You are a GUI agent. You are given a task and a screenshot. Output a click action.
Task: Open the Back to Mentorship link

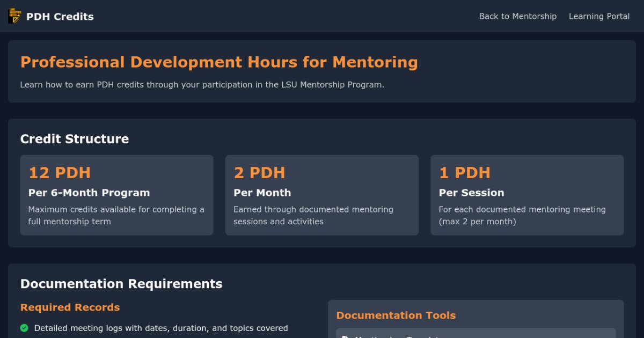click(x=517, y=16)
